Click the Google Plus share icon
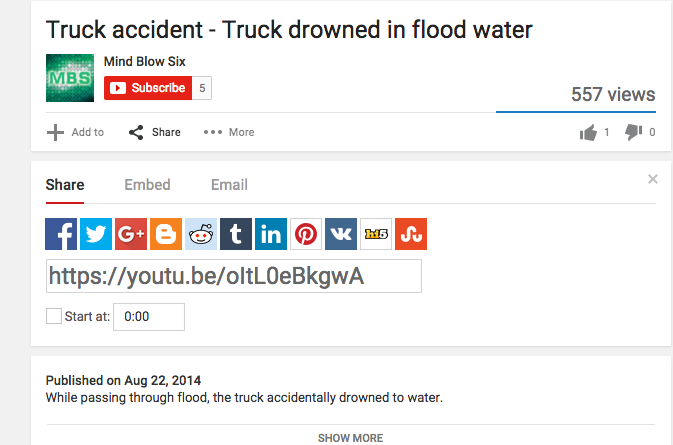Screen dimensions: 673x445 point(131,234)
